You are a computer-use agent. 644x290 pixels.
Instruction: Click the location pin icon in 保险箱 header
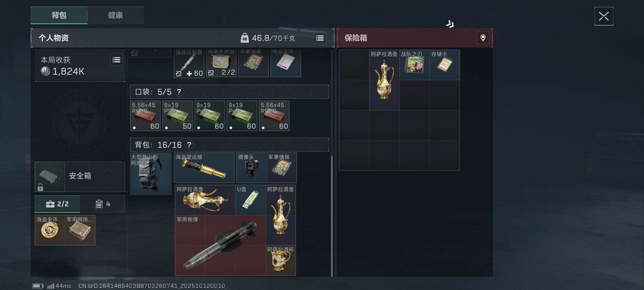tap(483, 38)
